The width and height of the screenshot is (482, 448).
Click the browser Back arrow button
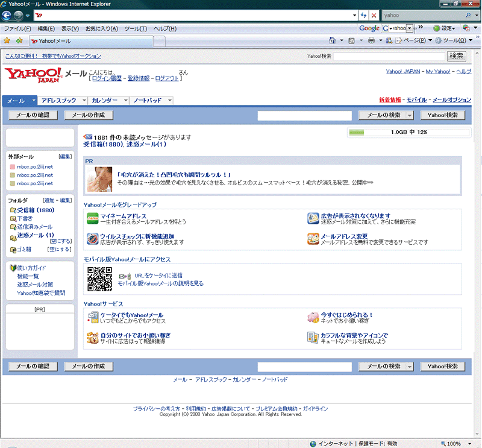point(7,15)
